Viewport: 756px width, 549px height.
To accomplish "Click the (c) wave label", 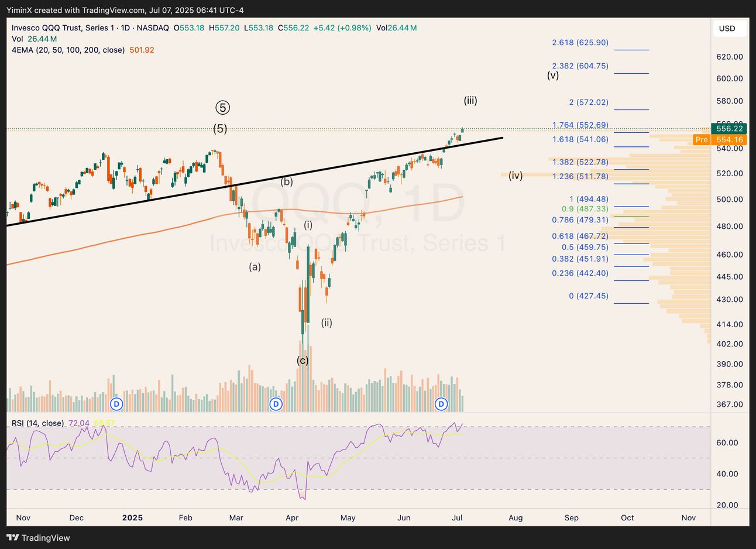I will click(x=303, y=361).
